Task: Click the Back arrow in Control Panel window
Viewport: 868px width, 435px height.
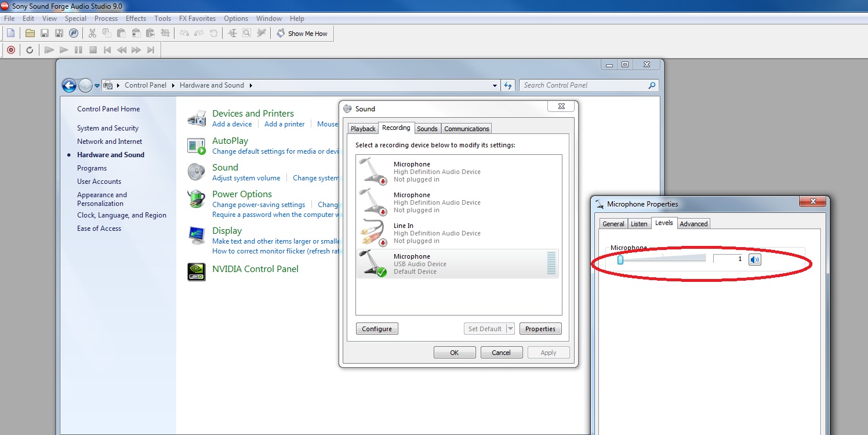Action: click(x=69, y=85)
